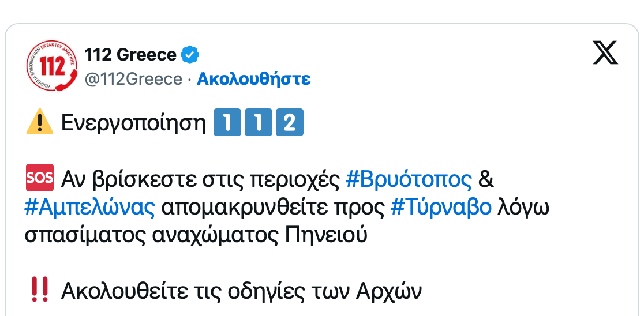Follow the account via Ακολουθήστε
644x316 pixels.
pyautogui.click(x=254, y=79)
